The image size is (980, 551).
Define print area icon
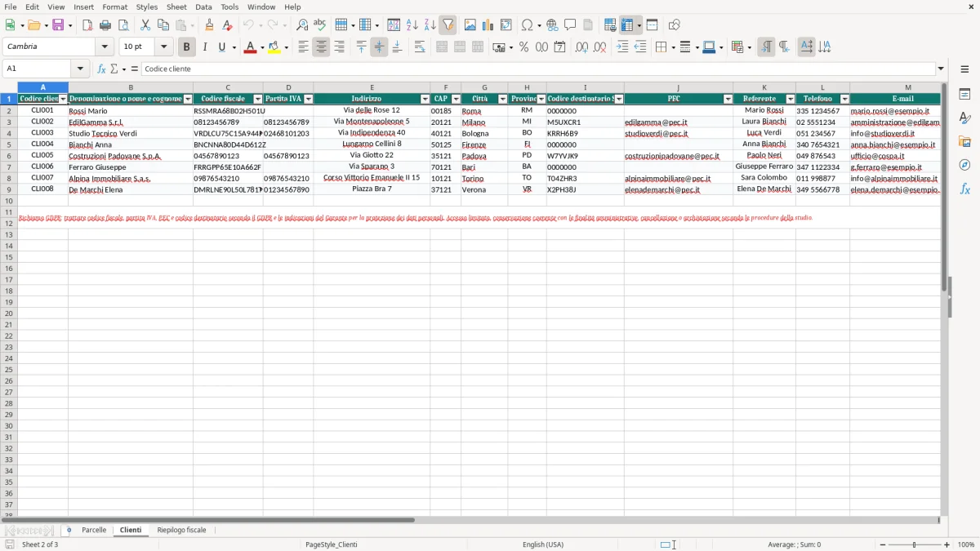pyautogui.click(x=610, y=25)
